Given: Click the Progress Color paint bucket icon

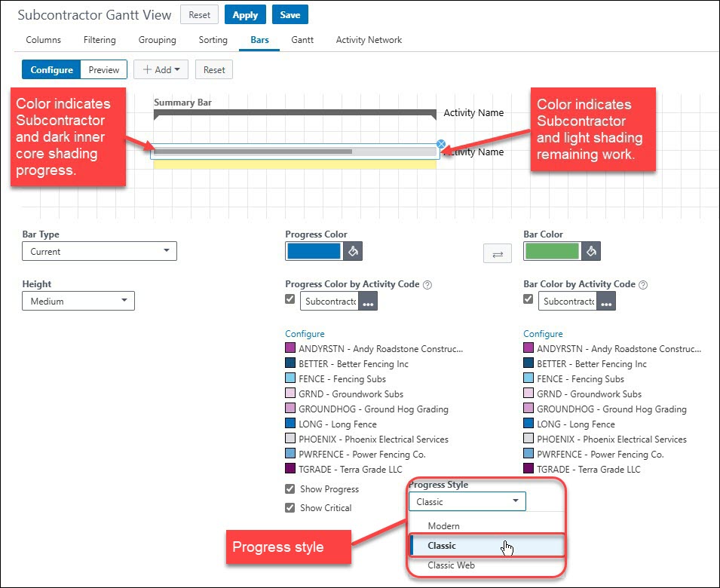Looking at the screenshot, I should pyautogui.click(x=353, y=250).
